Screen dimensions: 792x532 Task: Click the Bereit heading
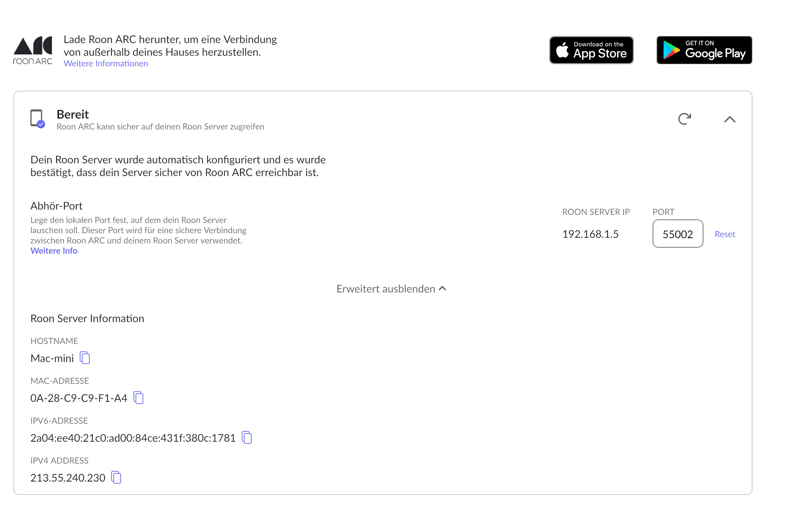pyautogui.click(x=73, y=114)
